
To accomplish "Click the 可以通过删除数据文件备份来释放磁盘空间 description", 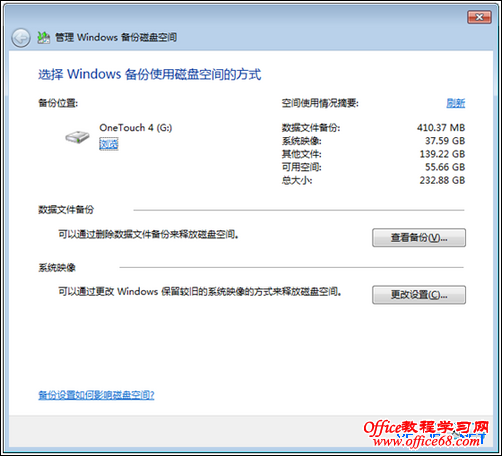I will click(148, 235).
